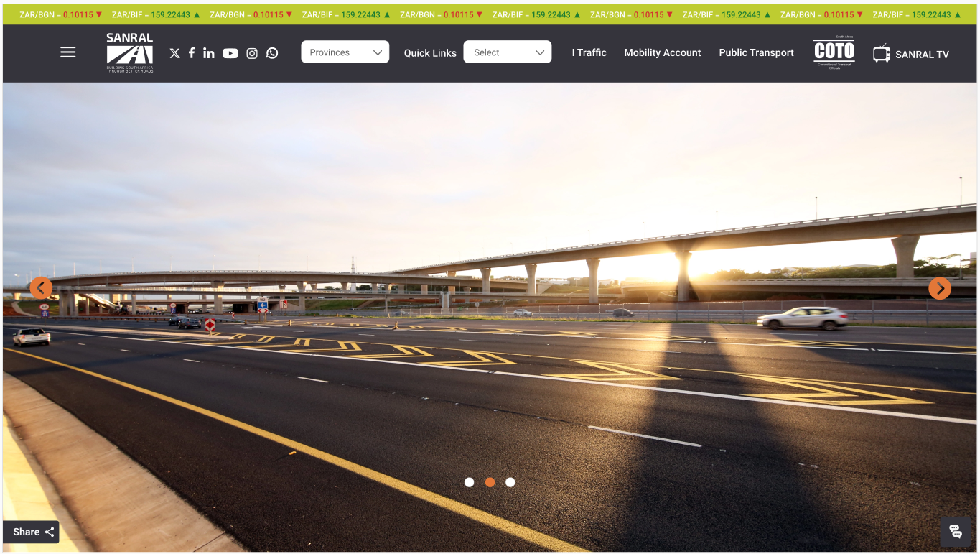This screenshot has height=554, width=980.
Task: Open SANRAL's Instagram page
Action: 252,53
